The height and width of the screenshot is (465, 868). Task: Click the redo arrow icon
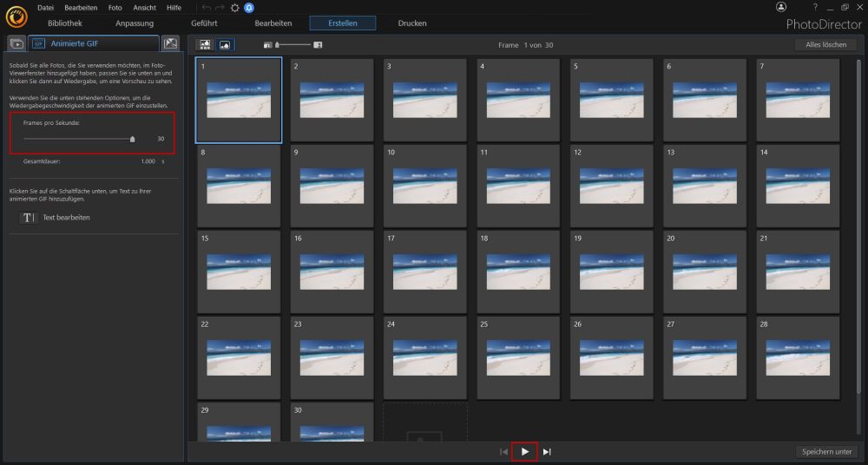click(220, 8)
